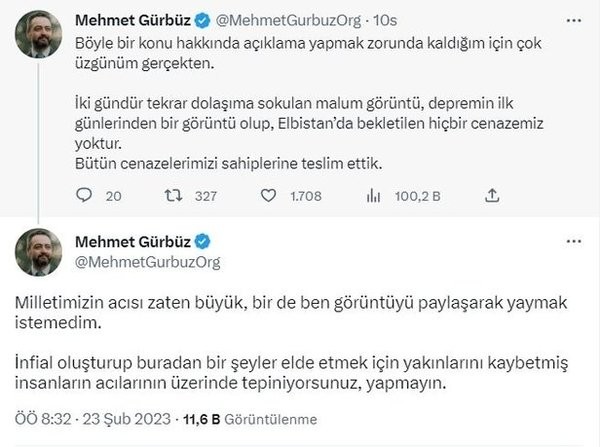Click the 10s timestamp on first tweet

click(x=365, y=20)
